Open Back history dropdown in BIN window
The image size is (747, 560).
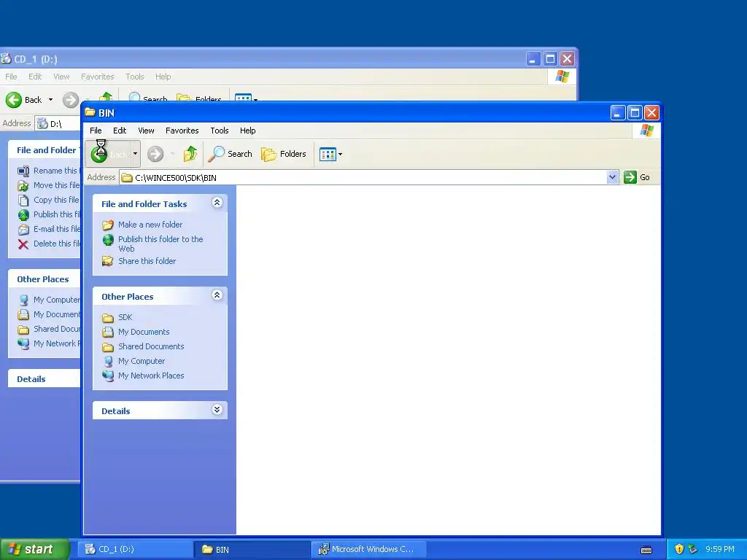tap(135, 154)
